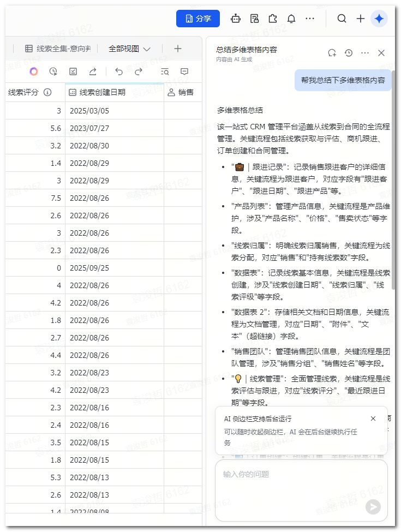Expand the 全部视图 views dropdown
This screenshot has width=401, height=532.
[x=129, y=49]
